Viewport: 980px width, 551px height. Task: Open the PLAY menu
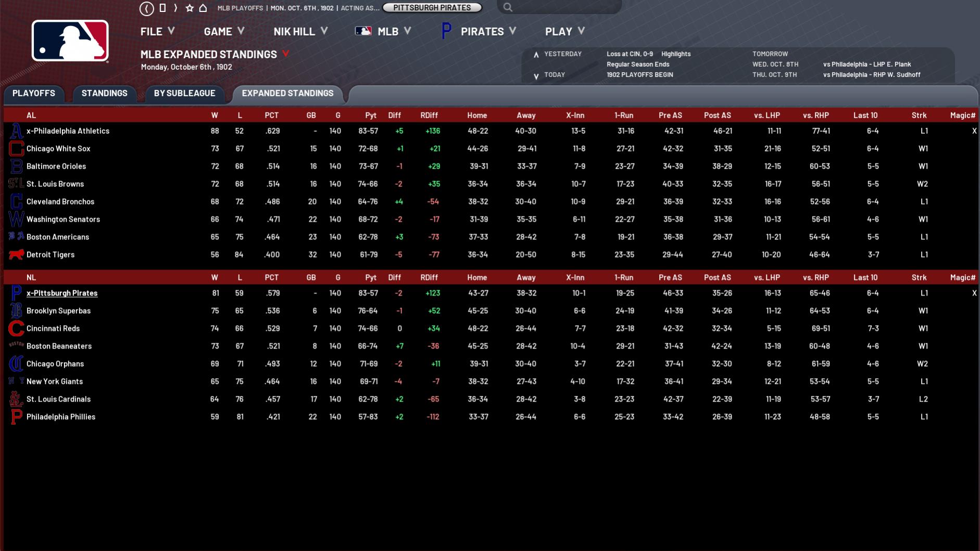point(564,31)
